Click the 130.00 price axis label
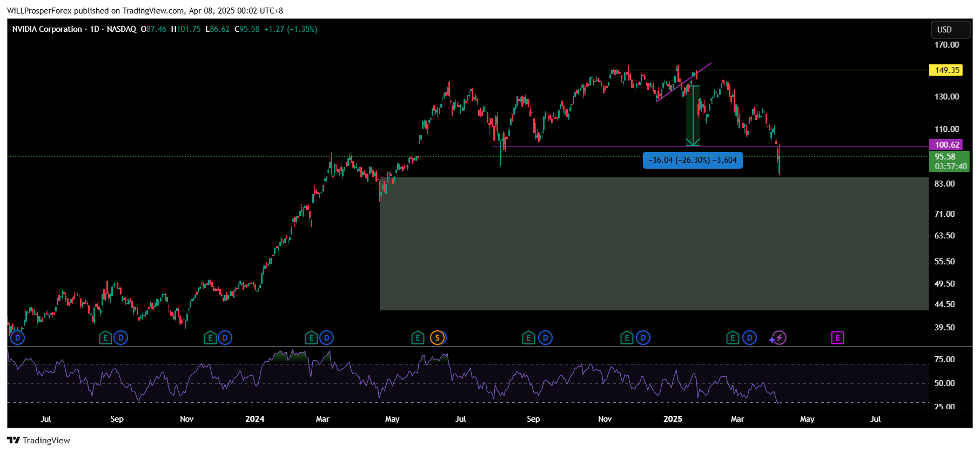This screenshot has height=452, width=980. pos(947,97)
